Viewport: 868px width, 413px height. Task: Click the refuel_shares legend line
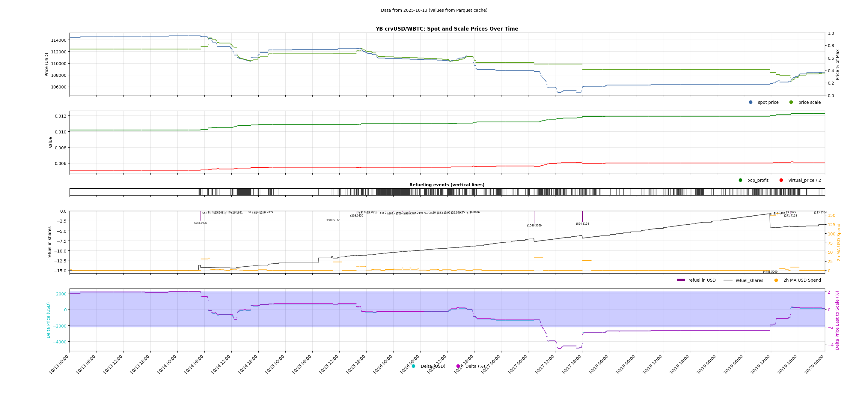(728, 280)
